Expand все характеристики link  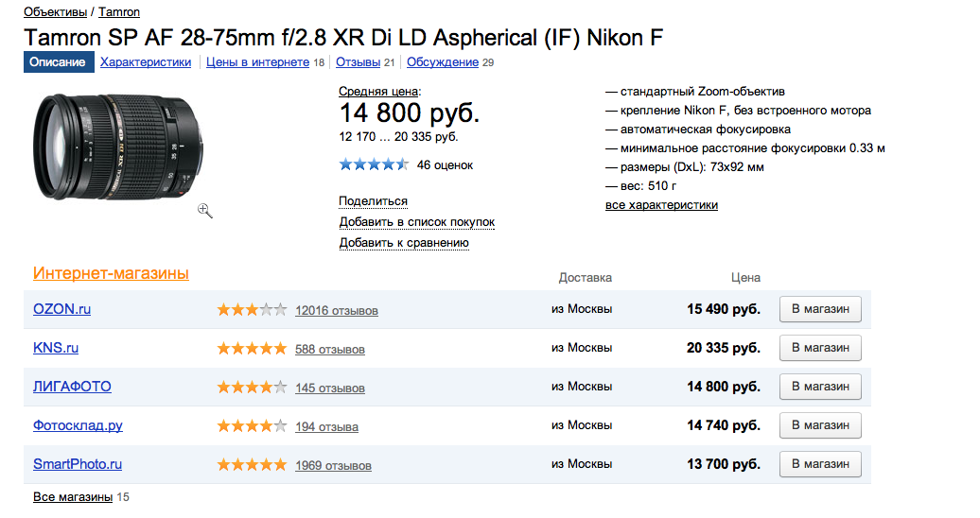tap(661, 205)
